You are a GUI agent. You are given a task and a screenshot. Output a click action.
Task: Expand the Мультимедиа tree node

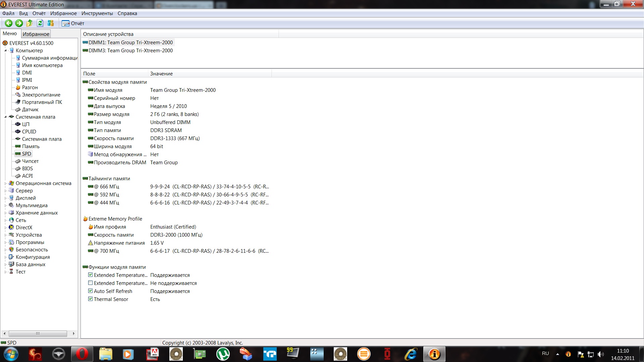point(5,205)
